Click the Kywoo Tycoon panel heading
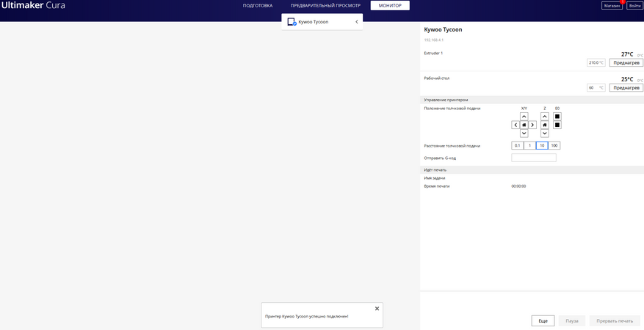The image size is (644, 330). pos(443,30)
